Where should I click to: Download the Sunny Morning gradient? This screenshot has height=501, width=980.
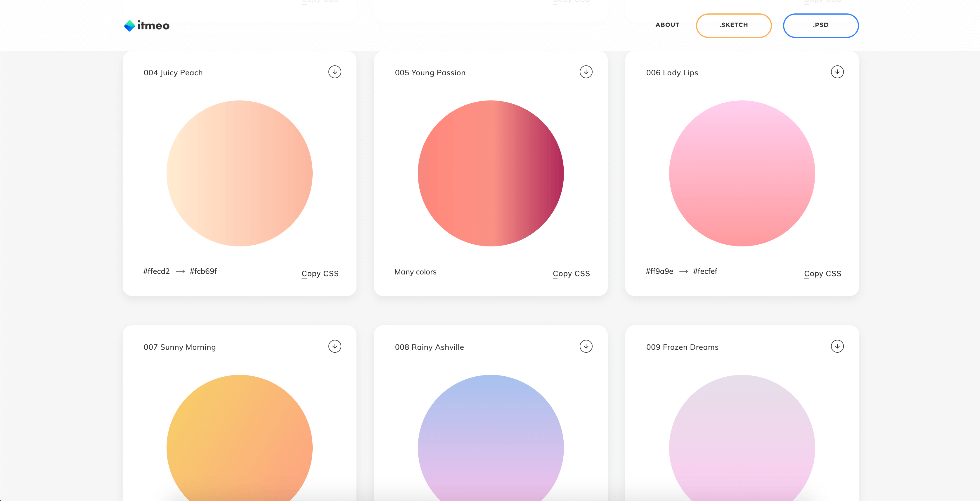click(x=334, y=346)
